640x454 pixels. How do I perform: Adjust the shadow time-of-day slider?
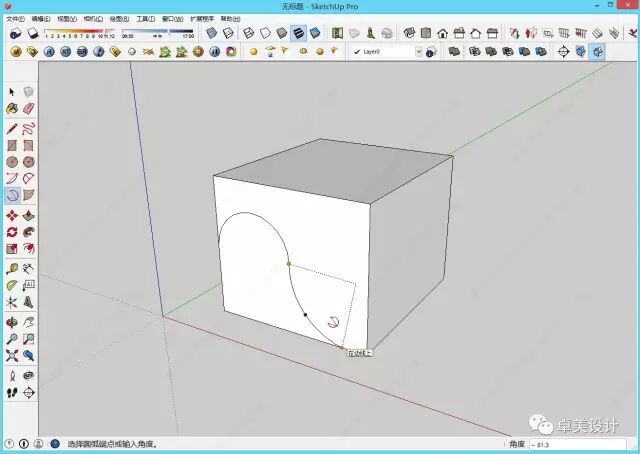pos(158,33)
